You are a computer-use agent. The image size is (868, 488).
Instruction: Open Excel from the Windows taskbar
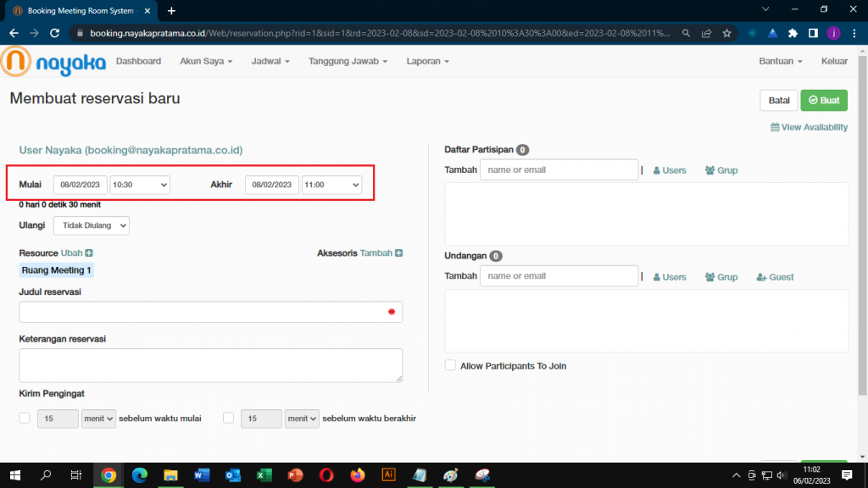[264, 475]
